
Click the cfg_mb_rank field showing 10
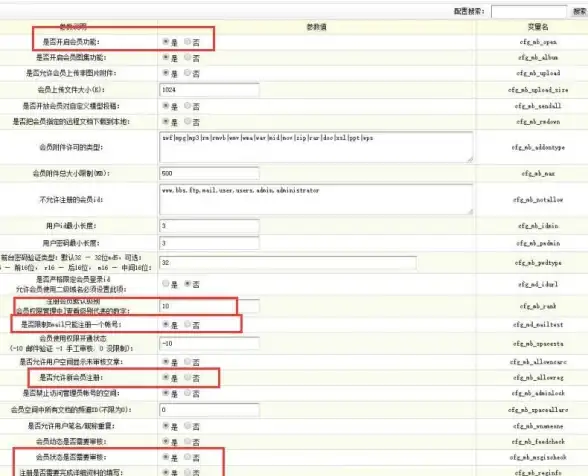pyautogui.click(x=209, y=306)
